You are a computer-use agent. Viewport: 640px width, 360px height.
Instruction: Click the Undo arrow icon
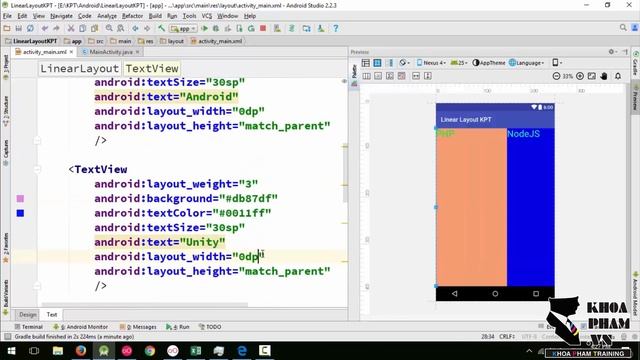click(44, 29)
